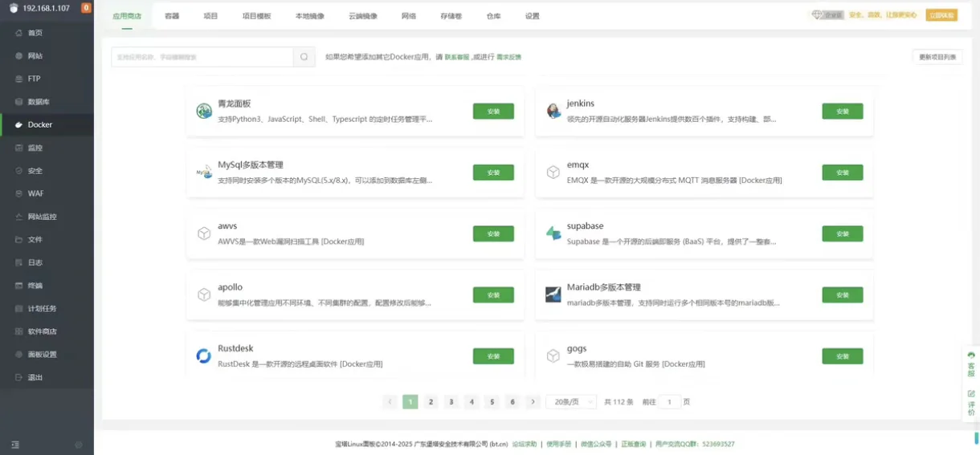Click the search magnifier icon
Viewport: 980px width, 455px height.
pos(304,57)
